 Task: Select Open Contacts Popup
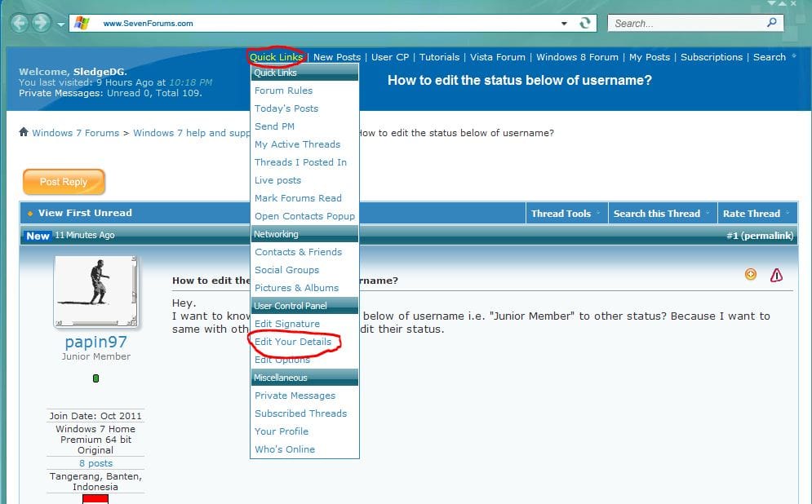304,216
